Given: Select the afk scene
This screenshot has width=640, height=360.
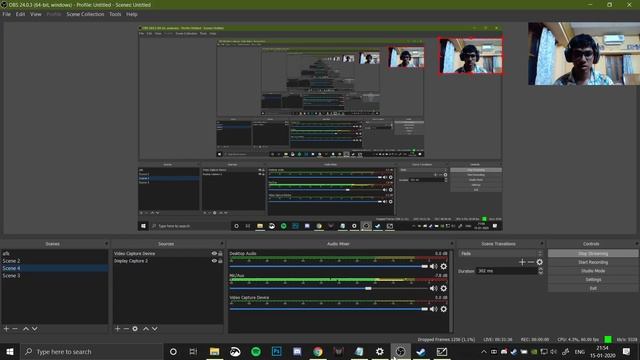Looking at the screenshot, I should pos(55,253).
